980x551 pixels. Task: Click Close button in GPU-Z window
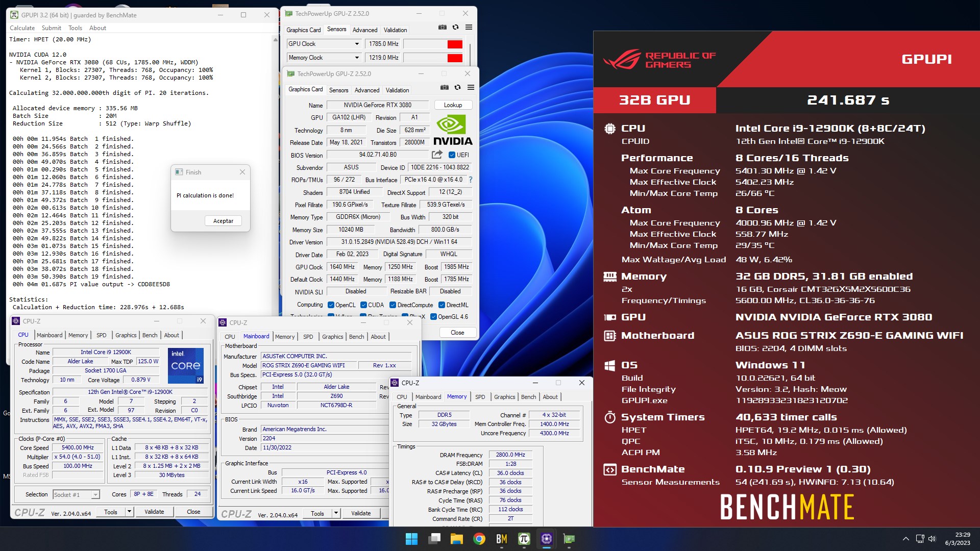click(457, 333)
